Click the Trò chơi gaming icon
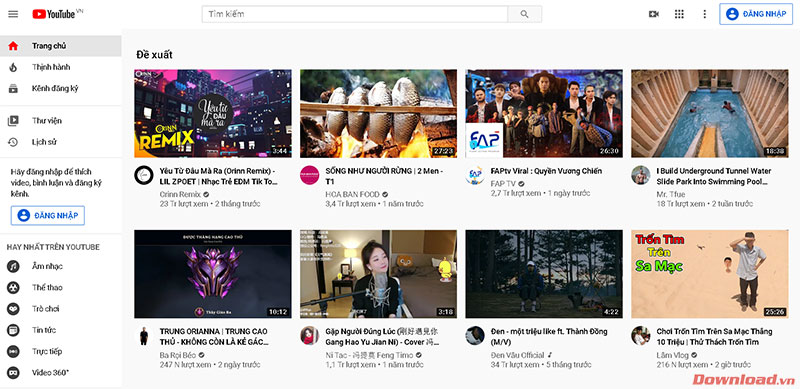This screenshot has height=389, width=800. click(13, 309)
